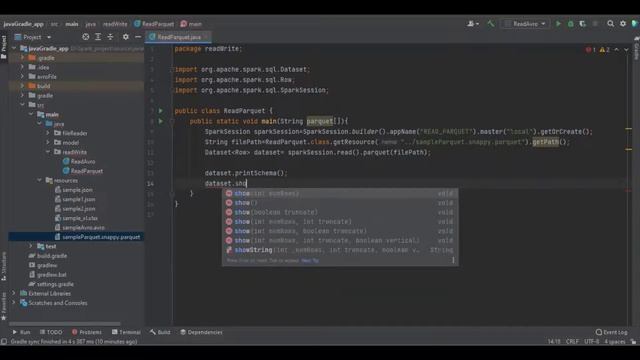Image resolution: width=640 pixels, height=360 pixels.
Task: Click the run gutter icon beside class ReadParquet
Action: tap(161, 111)
